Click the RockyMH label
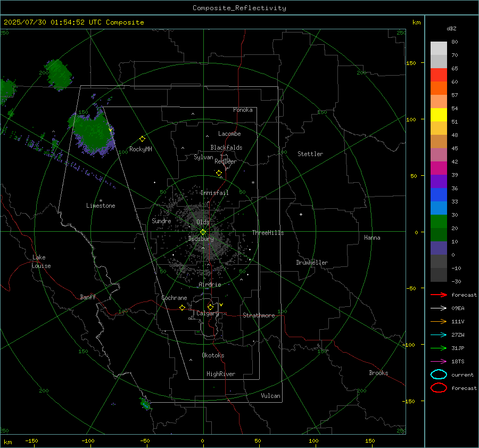Screen dimensions: 479x448 (141, 149)
